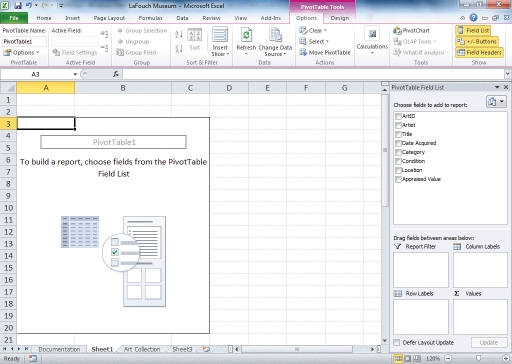The height and width of the screenshot is (364, 512).
Task: Toggle the Field List button
Action: click(473, 30)
